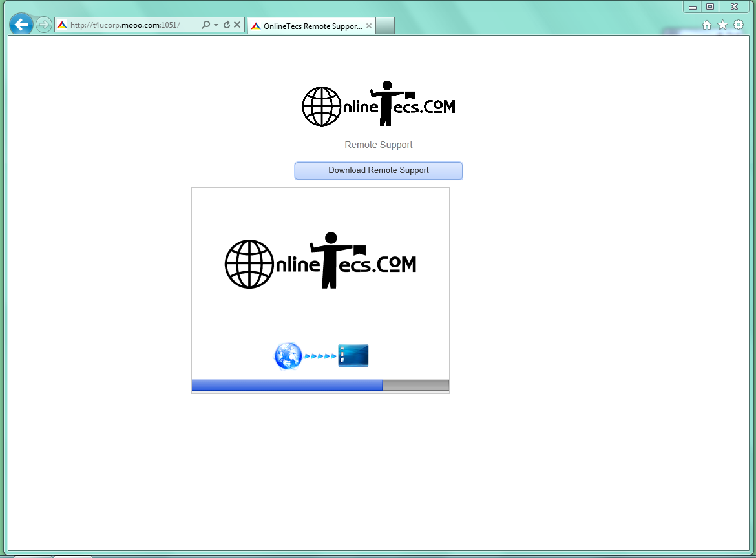The image size is (756, 558).
Task: Maximize the browser window
Action: [x=710, y=6]
